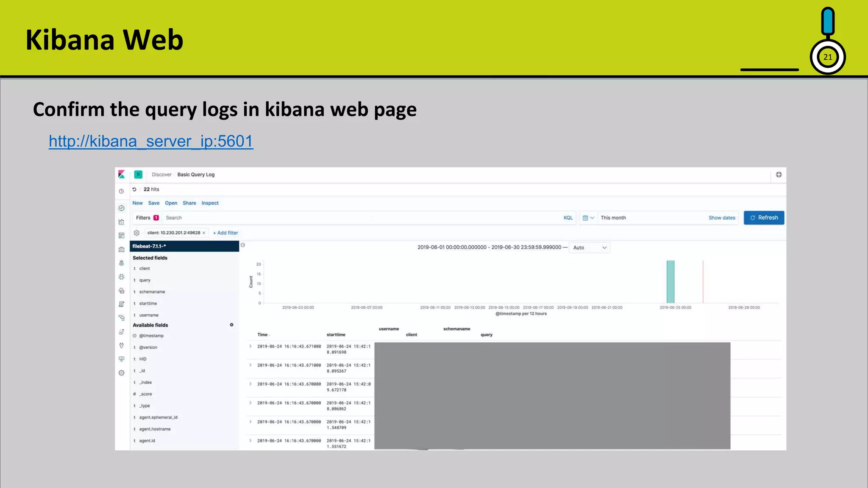Open Infrastructure icon in sidebar
This screenshot has width=868, height=488.
click(x=121, y=291)
